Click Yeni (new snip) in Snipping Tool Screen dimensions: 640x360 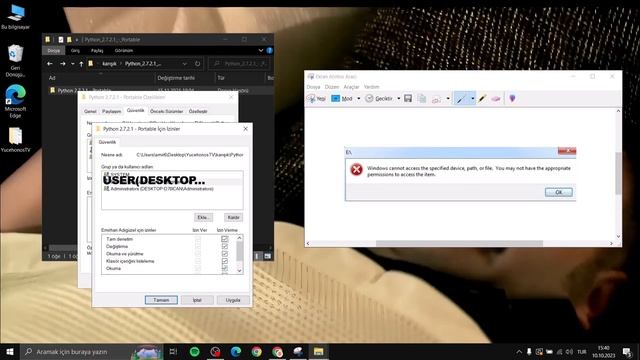[316, 98]
